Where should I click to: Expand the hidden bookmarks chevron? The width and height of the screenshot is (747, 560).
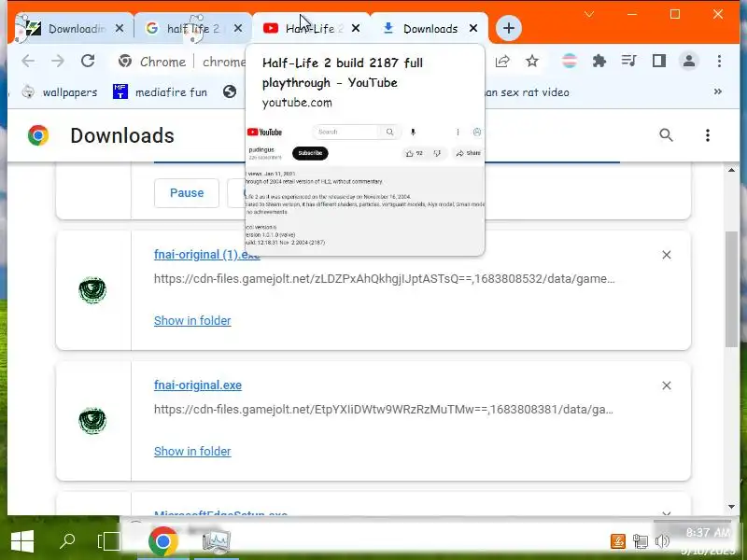click(718, 91)
